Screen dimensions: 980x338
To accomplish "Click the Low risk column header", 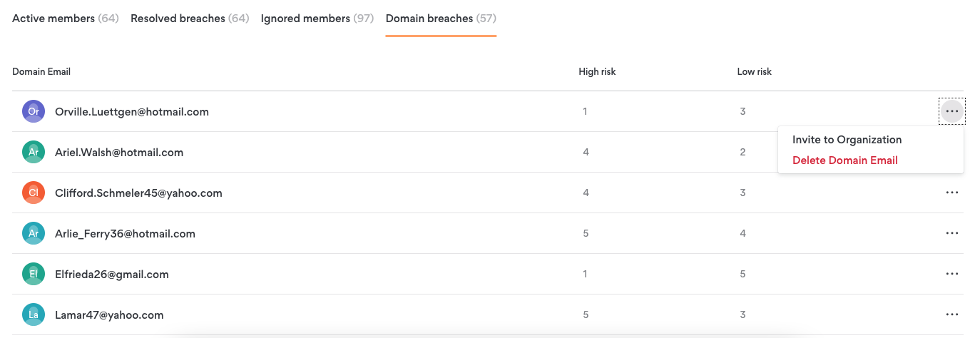I will click(x=755, y=71).
